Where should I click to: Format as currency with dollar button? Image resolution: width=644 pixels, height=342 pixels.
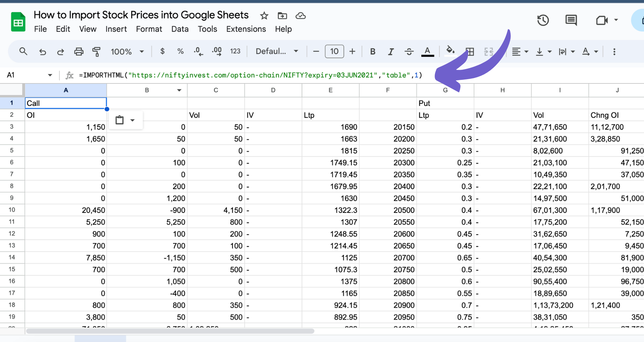(x=162, y=51)
